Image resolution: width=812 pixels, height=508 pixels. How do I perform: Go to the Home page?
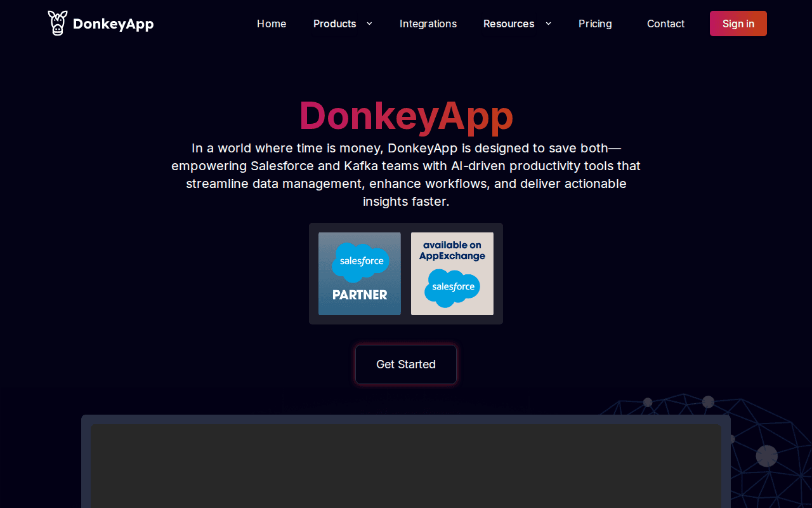[x=272, y=23]
